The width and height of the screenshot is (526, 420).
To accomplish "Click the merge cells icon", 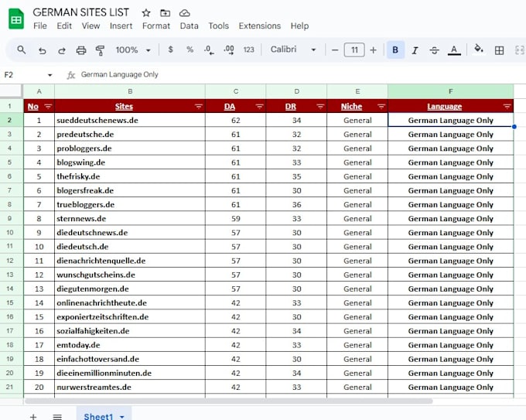I will [x=520, y=50].
